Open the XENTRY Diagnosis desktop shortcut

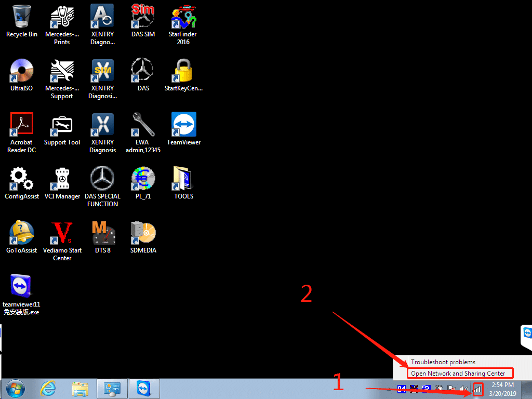(102, 126)
